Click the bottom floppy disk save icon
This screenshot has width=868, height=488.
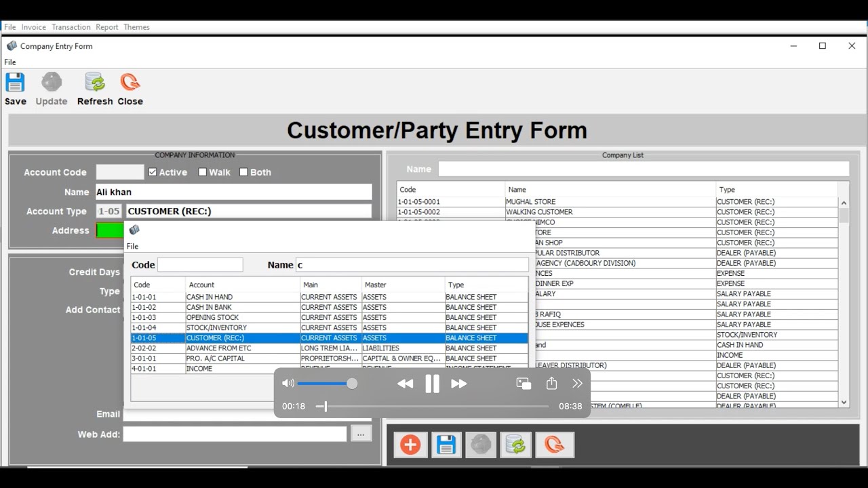446,445
